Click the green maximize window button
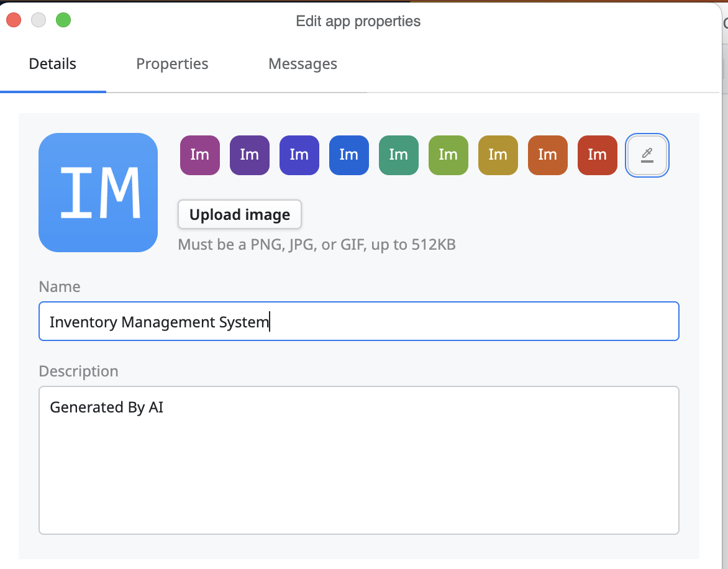The width and height of the screenshot is (728, 569). pos(63,20)
